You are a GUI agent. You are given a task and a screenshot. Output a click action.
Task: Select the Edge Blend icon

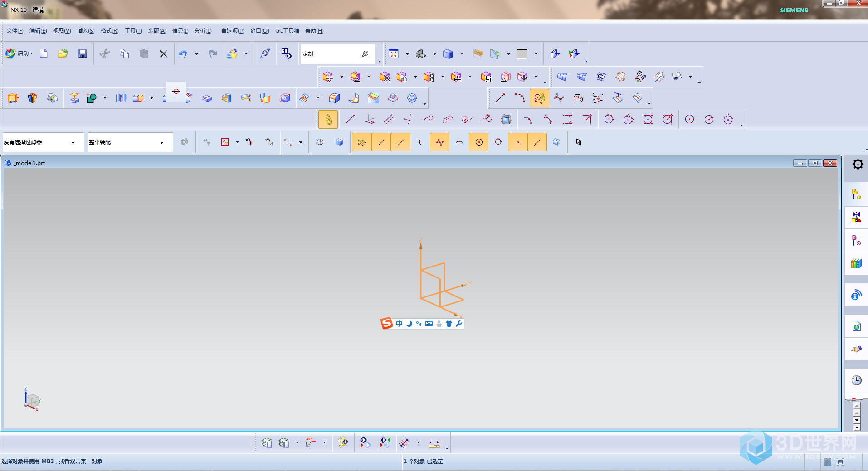[x=334, y=98]
